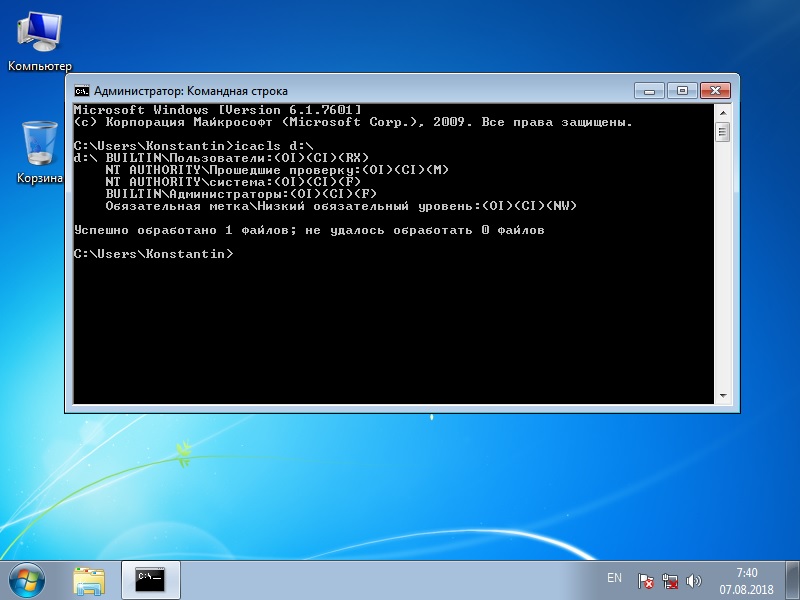Click the Администратор: Командная строка title bar
The image size is (800, 600).
pyautogui.click(x=350, y=90)
